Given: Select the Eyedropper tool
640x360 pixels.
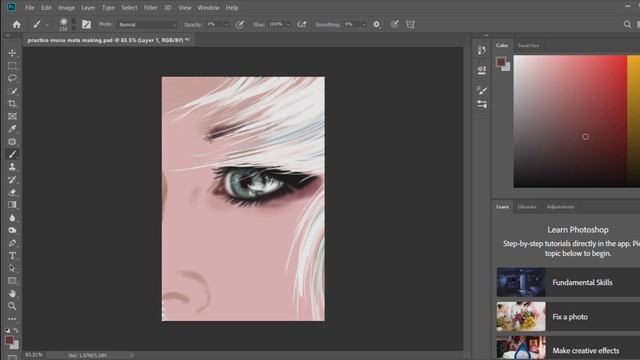Looking at the screenshot, I should [x=12, y=129].
